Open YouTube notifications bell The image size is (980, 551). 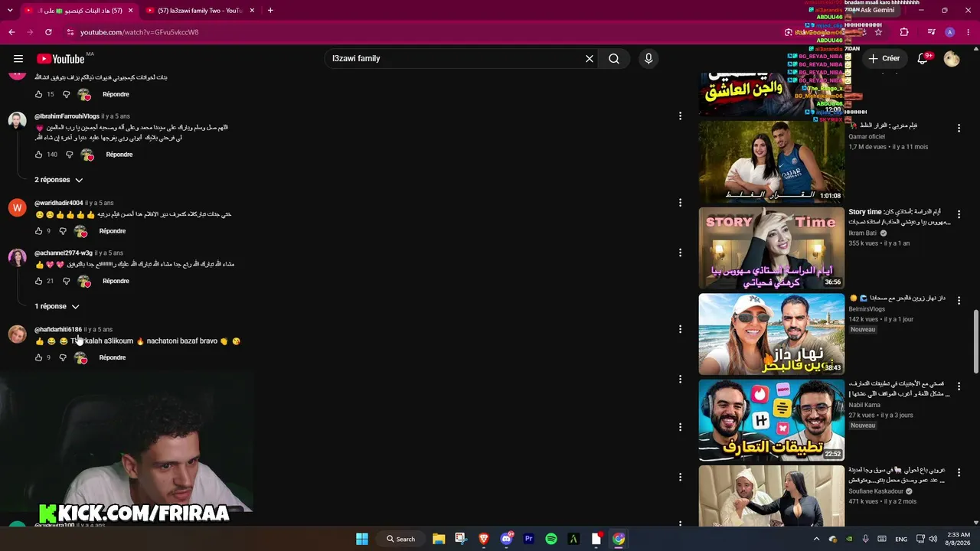923,59
